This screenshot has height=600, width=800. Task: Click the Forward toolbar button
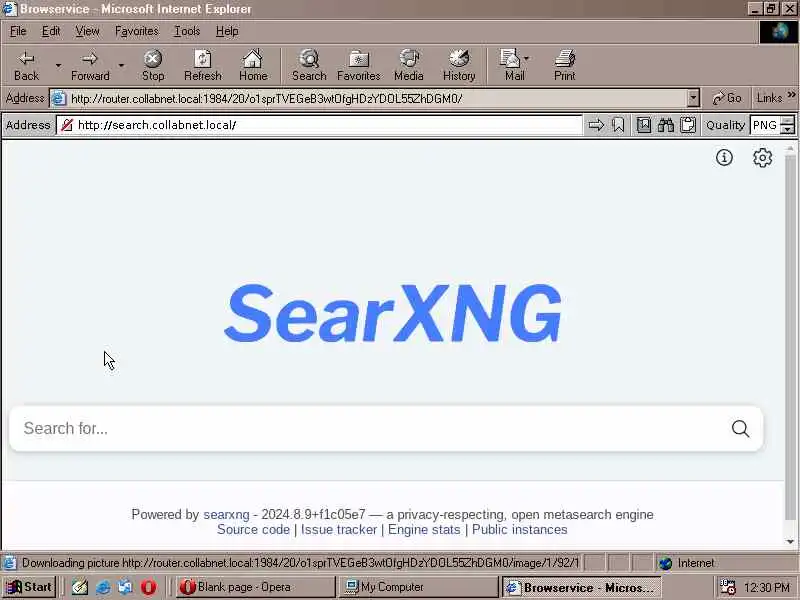coord(90,65)
